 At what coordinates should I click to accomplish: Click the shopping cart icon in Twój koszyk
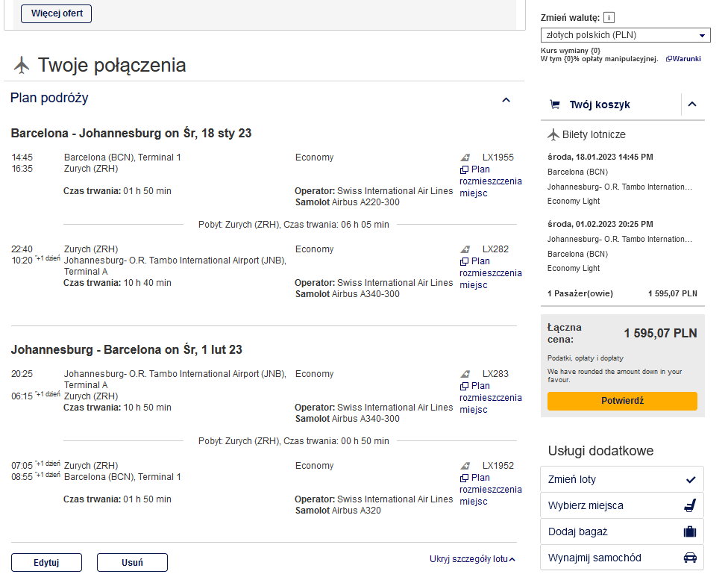[x=555, y=105]
